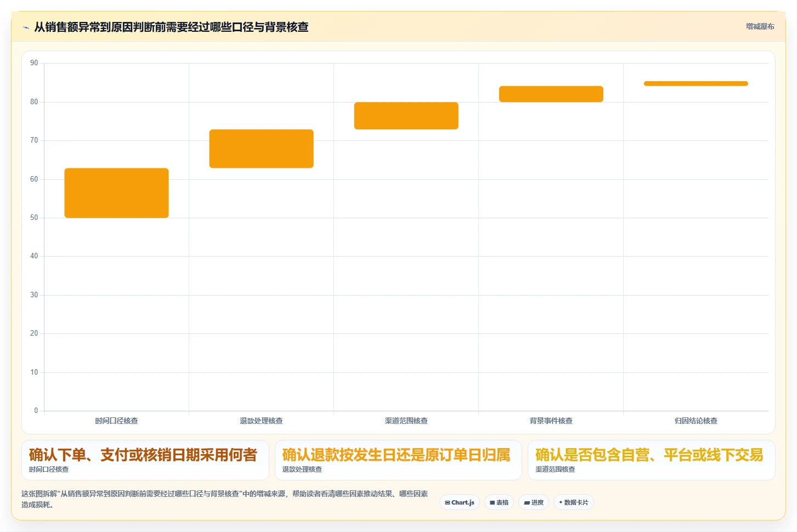The image size is (797, 532).
Task: Click the y-axis value 90
Action: (x=34, y=63)
